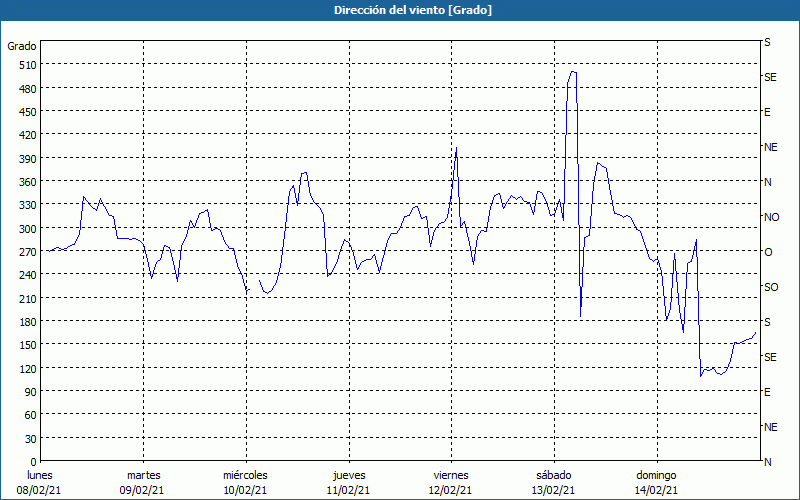Click the "miércoles" day label
This screenshot has height=500, width=800.
pos(245,476)
